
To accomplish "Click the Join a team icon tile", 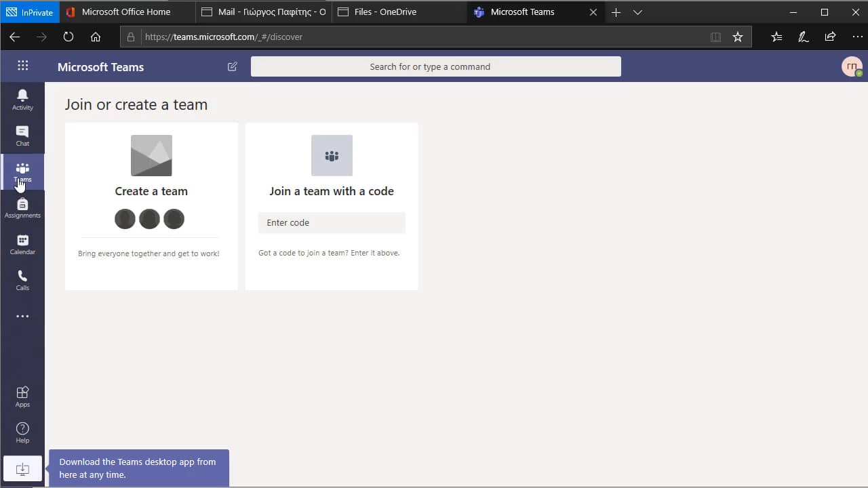I will pyautogui.click(x=332, y=155).
